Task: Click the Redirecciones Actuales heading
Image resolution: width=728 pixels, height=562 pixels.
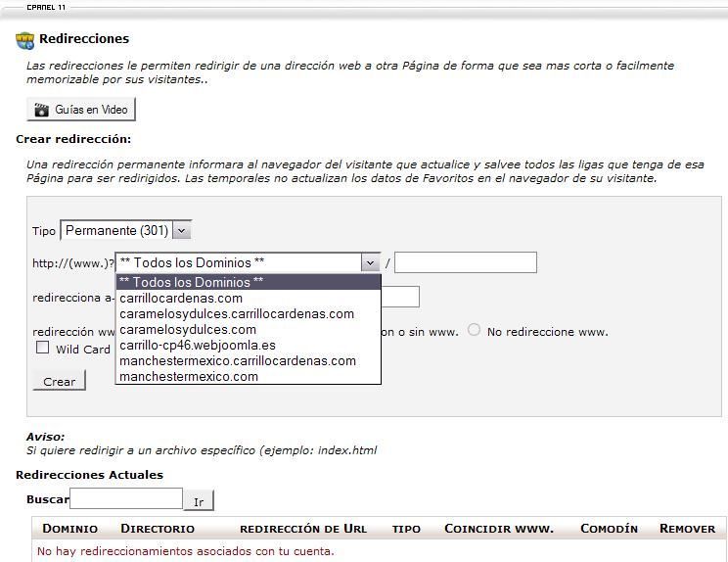Action: [89, 475]
